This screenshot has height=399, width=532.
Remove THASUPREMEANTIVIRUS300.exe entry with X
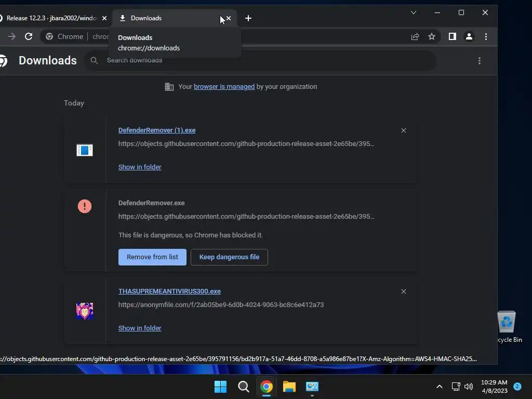coord(403,291)
